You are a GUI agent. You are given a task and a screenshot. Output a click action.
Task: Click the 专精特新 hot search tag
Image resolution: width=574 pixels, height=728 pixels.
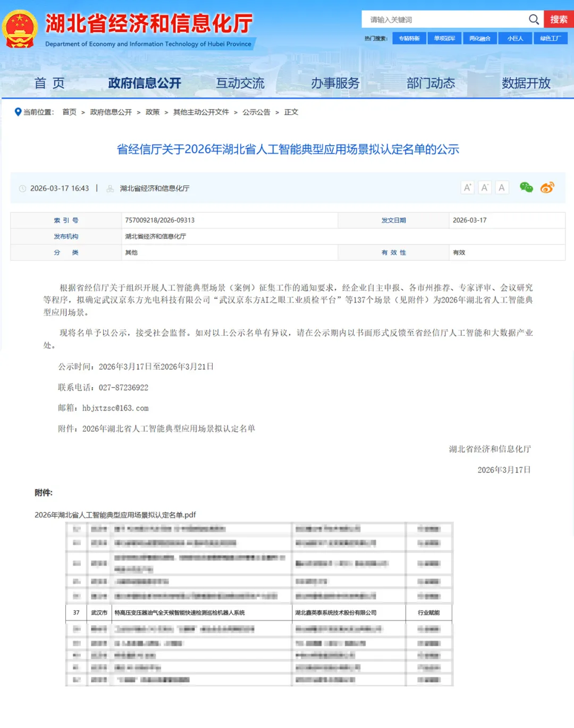[409, 38]
